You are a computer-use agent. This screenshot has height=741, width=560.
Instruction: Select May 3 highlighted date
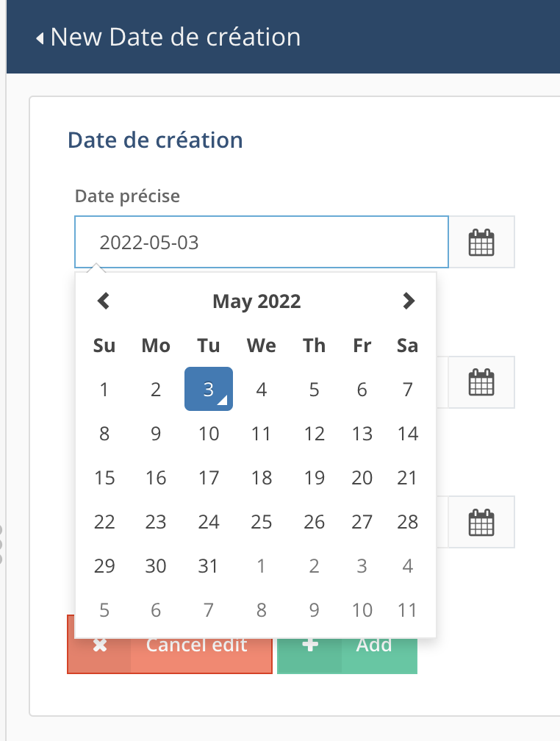(209, 390)
